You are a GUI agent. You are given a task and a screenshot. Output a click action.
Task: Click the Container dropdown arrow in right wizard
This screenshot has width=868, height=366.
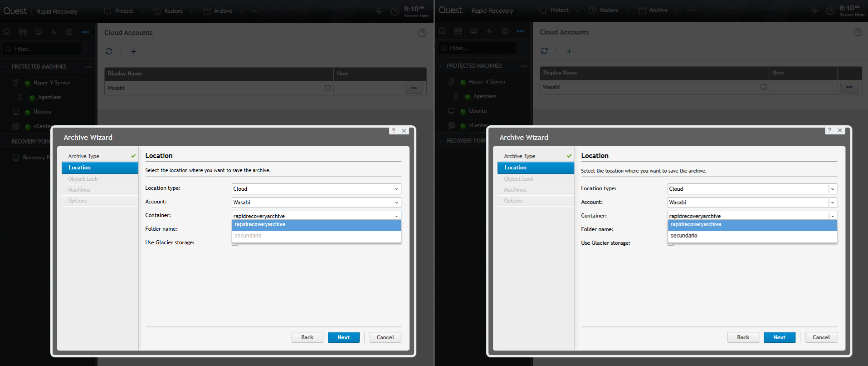tap(833, 216)
